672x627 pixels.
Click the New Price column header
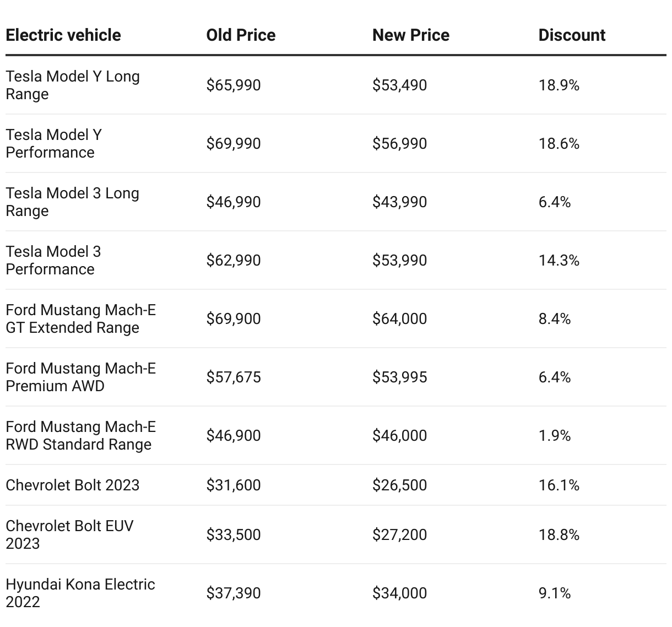coord(410,35)
